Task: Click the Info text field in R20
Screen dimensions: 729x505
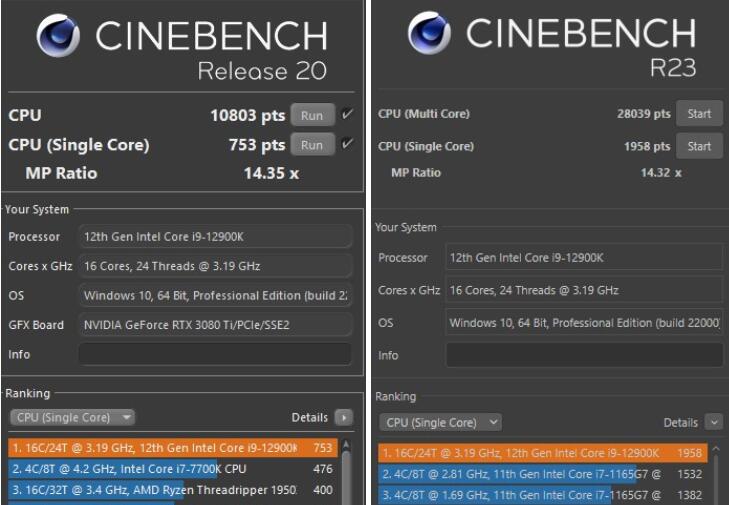Action: 215,354
